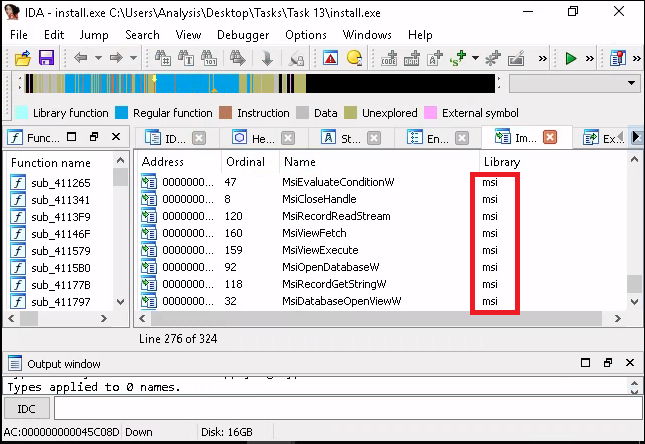Click the pencil edit toolbar icon
Image resolution: width=645 pixels, height=444 pixels.
tap(516, 58)
